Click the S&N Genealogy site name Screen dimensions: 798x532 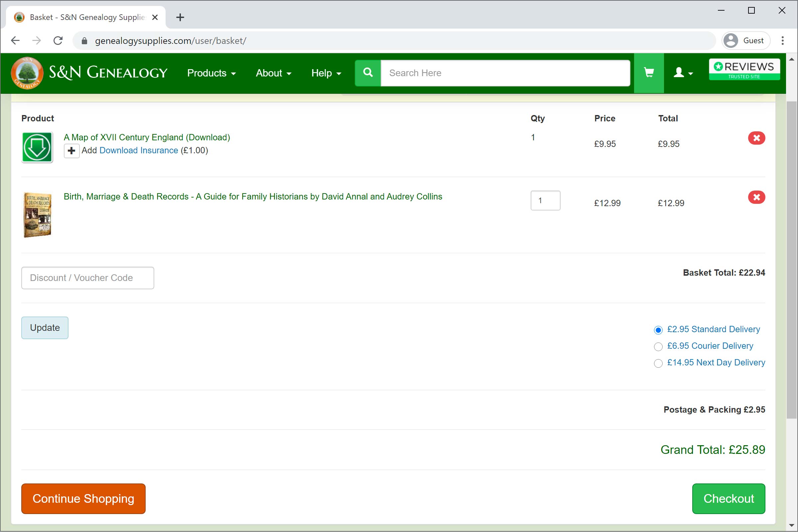coord(108,72)
